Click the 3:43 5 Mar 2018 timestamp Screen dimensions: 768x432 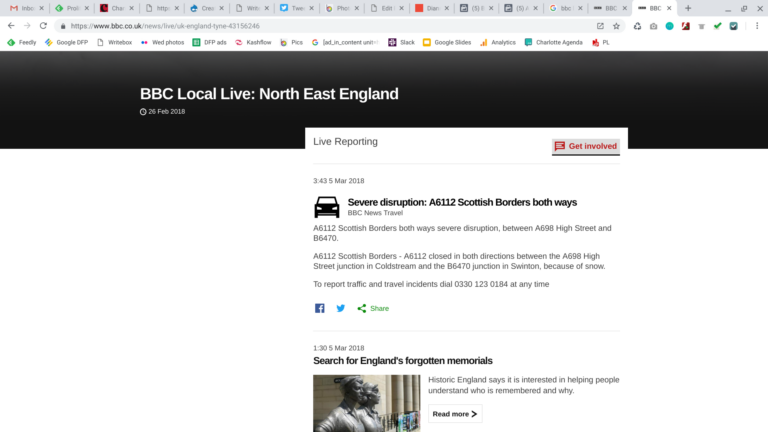(x=338, y=181)
